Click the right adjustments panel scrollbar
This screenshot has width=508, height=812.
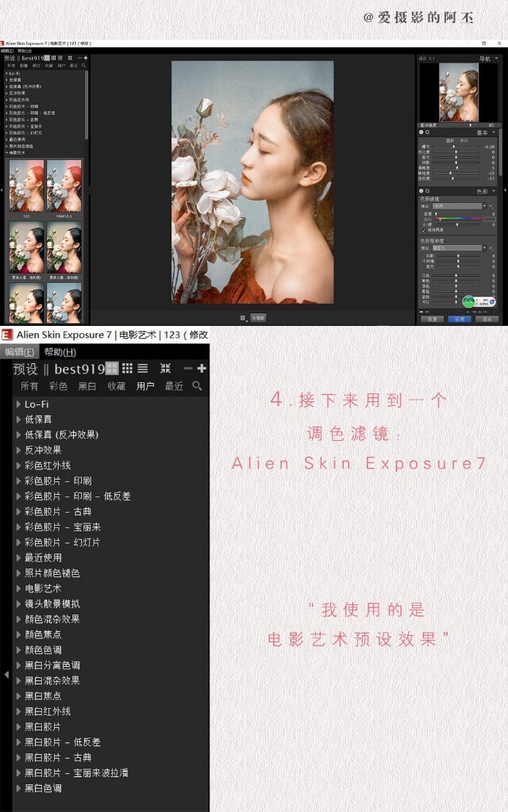coord(501,151)
